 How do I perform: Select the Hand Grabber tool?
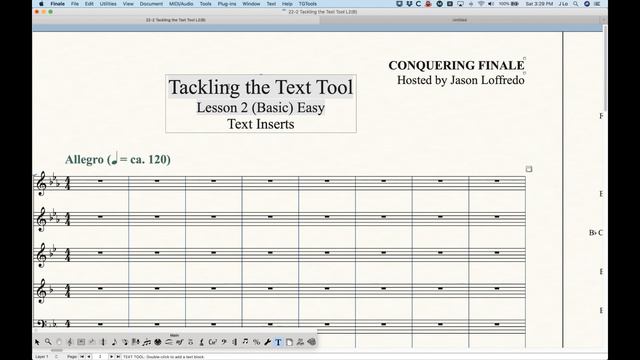59,342
